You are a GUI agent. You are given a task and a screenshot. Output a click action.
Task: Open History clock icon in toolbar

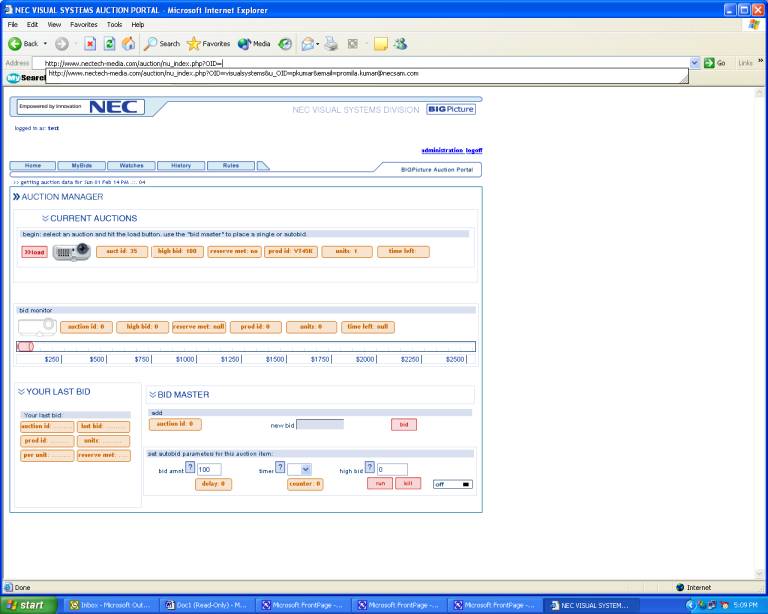point(285,44)
